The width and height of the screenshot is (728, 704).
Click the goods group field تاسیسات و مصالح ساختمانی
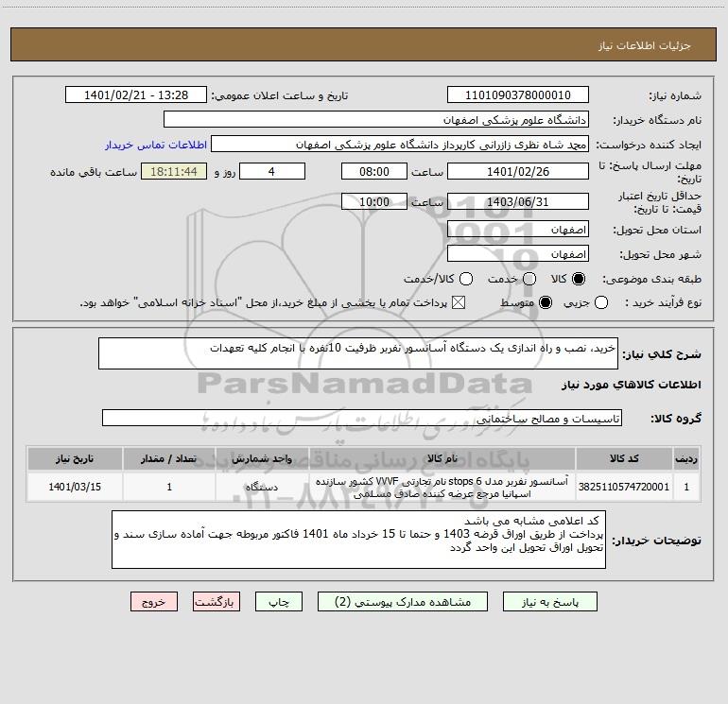point(362,418)
